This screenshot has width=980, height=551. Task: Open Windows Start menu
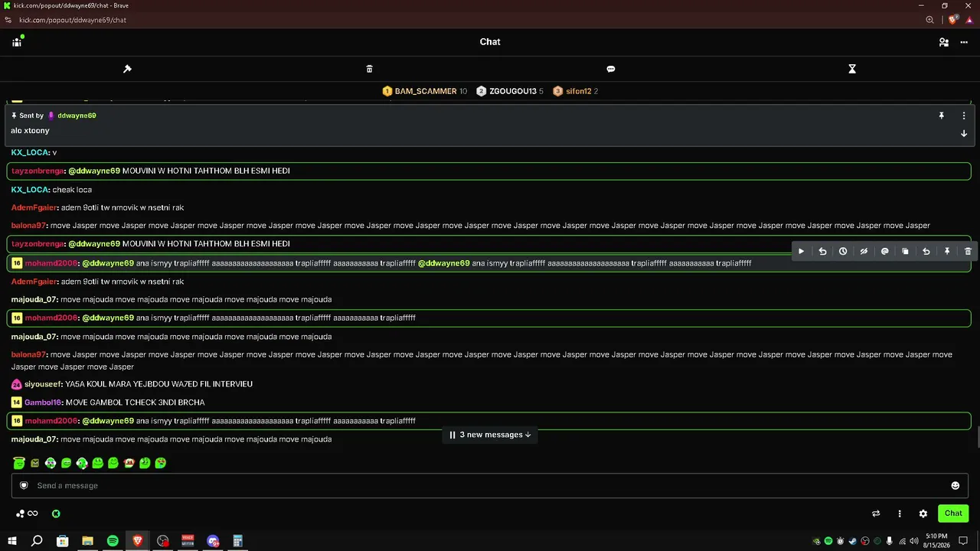pos(12,541)
